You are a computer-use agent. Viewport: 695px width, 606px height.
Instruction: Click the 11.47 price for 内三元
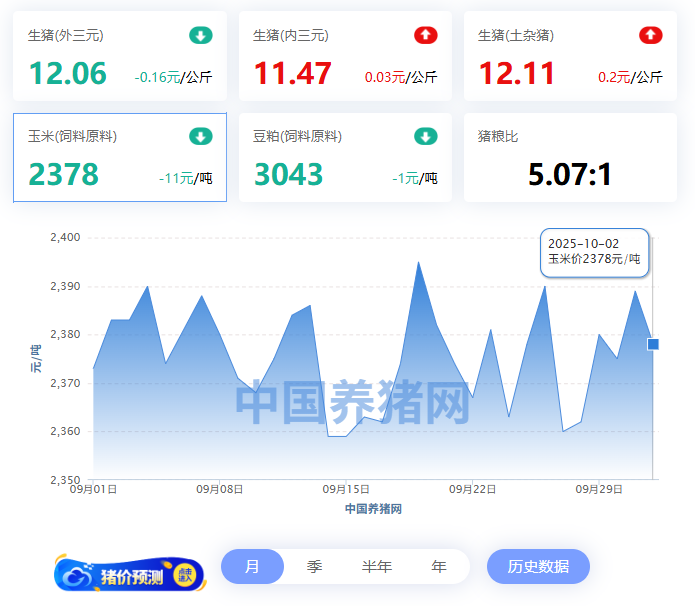[292, 74]
